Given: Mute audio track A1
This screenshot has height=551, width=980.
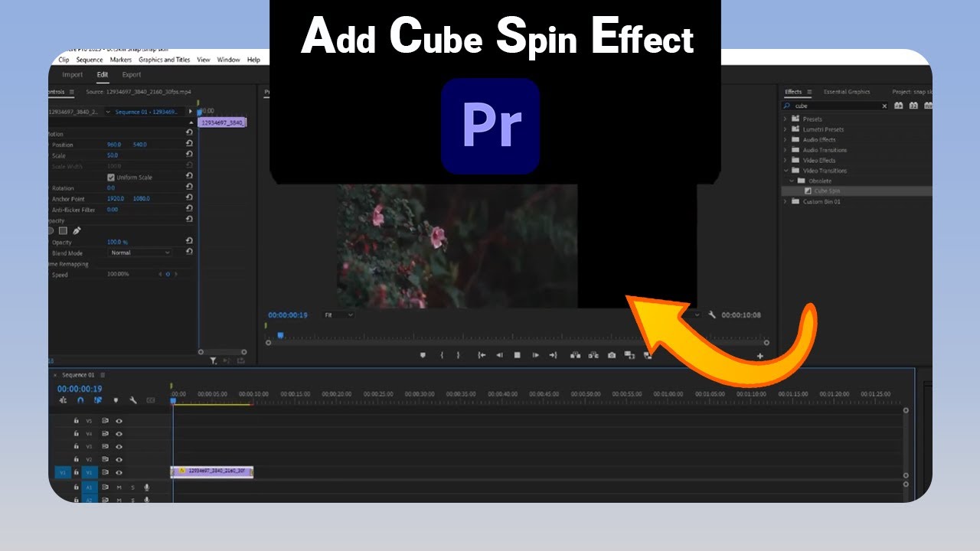Looking at the screenshot, I should click(119, 487).
